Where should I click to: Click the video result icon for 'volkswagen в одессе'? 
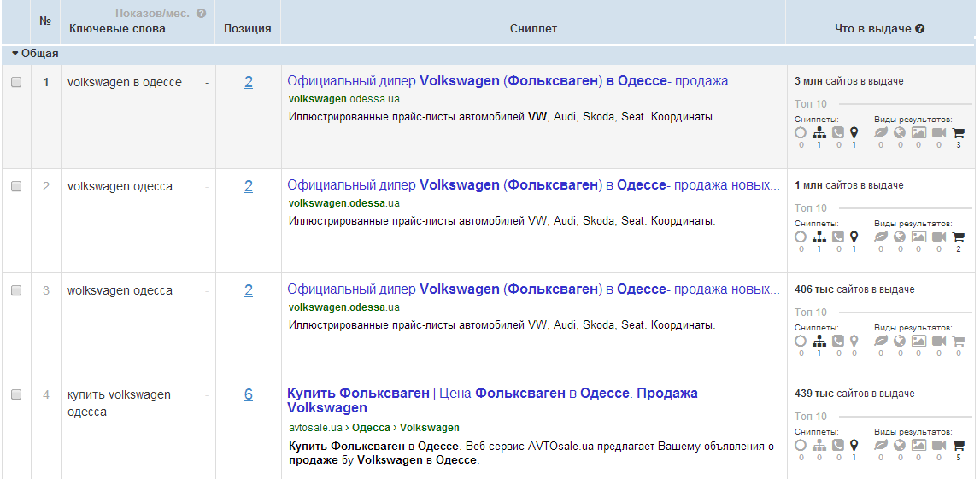[939, 133]
